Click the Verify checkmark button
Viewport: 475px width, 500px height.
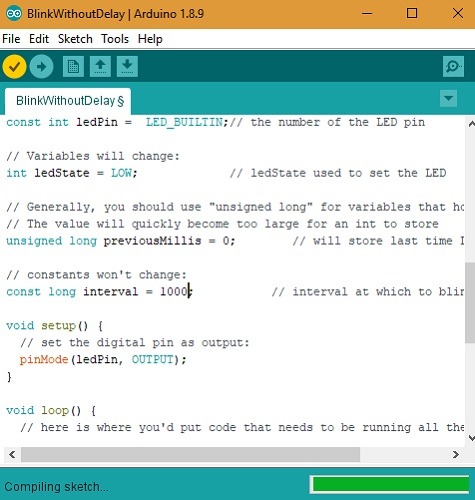click(x=14, y=67)
